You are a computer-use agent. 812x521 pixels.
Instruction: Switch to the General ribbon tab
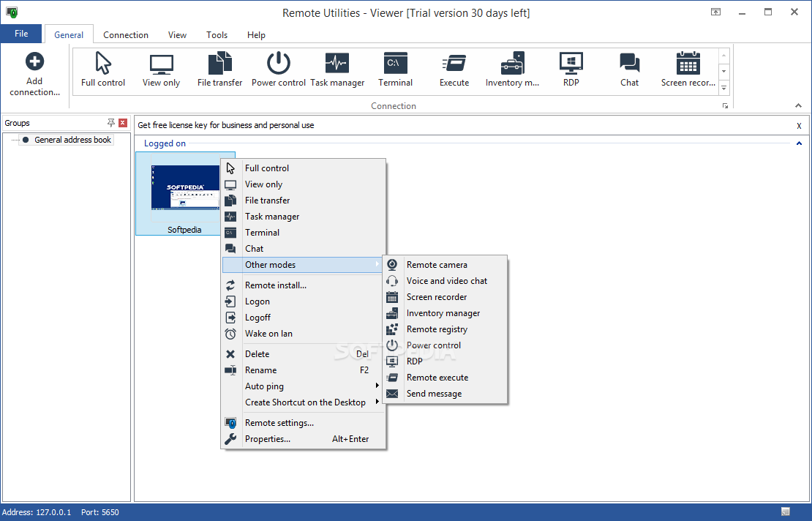click(x=69, y=34)
